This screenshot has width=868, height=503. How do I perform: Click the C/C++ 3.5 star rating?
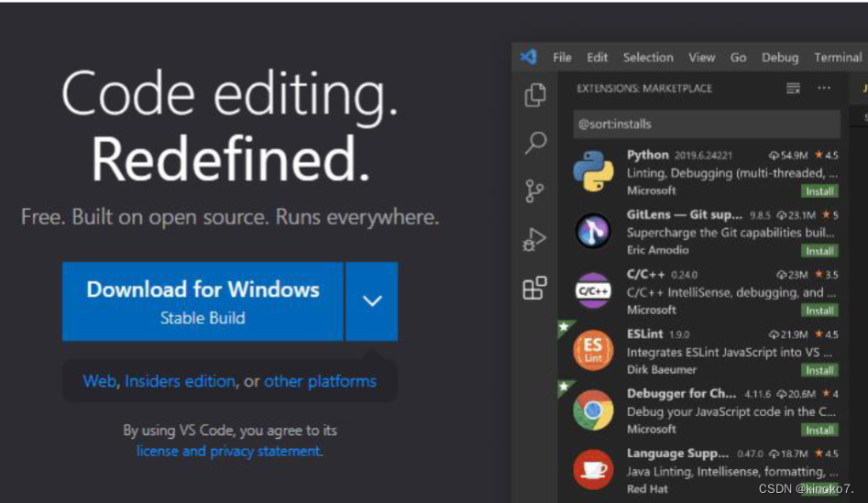point(827,275)
